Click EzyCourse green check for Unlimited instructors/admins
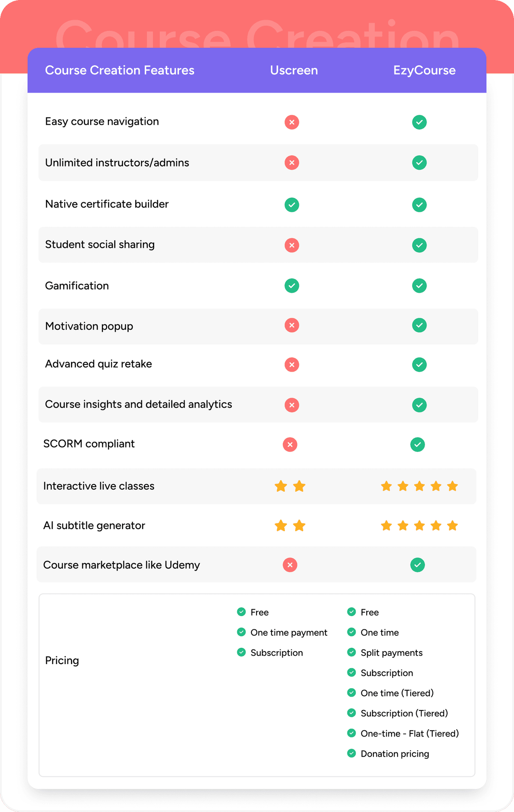The height and width of the screenshot is (812, 514). [419, 163]
